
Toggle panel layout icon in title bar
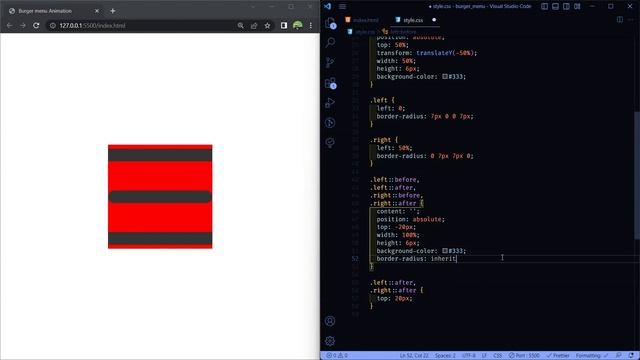click(555, 6)
